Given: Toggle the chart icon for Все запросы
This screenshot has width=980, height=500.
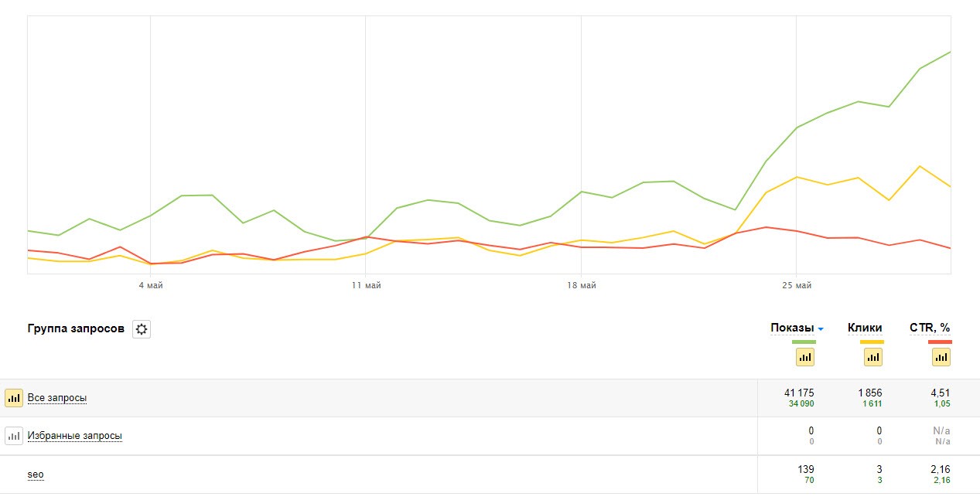Looking at the screenshot, I should coord(14,398).
